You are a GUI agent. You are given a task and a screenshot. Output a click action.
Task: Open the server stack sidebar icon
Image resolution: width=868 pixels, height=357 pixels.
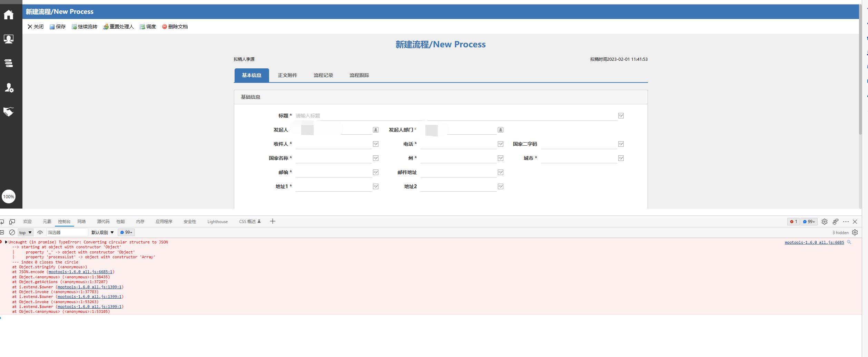9,63
